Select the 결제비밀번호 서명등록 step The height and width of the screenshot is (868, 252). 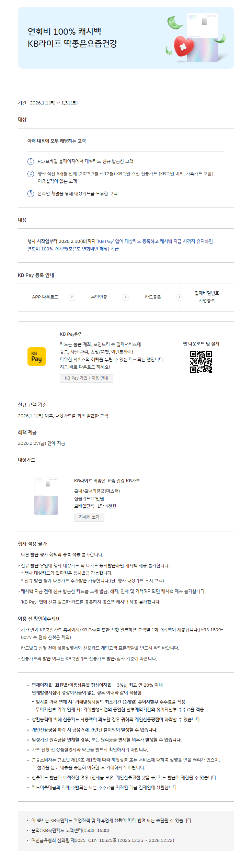[x=207, y=297]
